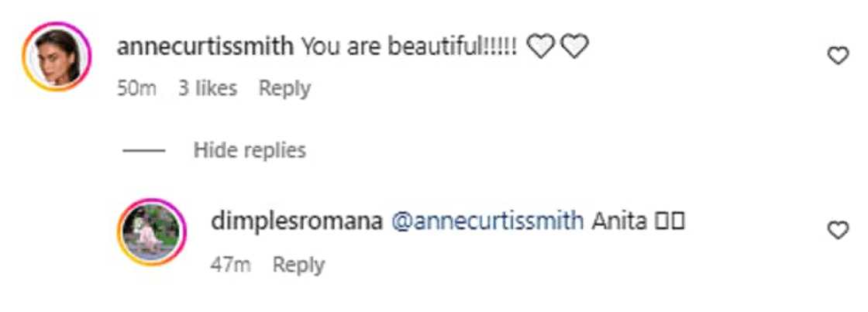Like dimplesromana's reply with the heart

point(839,230)
